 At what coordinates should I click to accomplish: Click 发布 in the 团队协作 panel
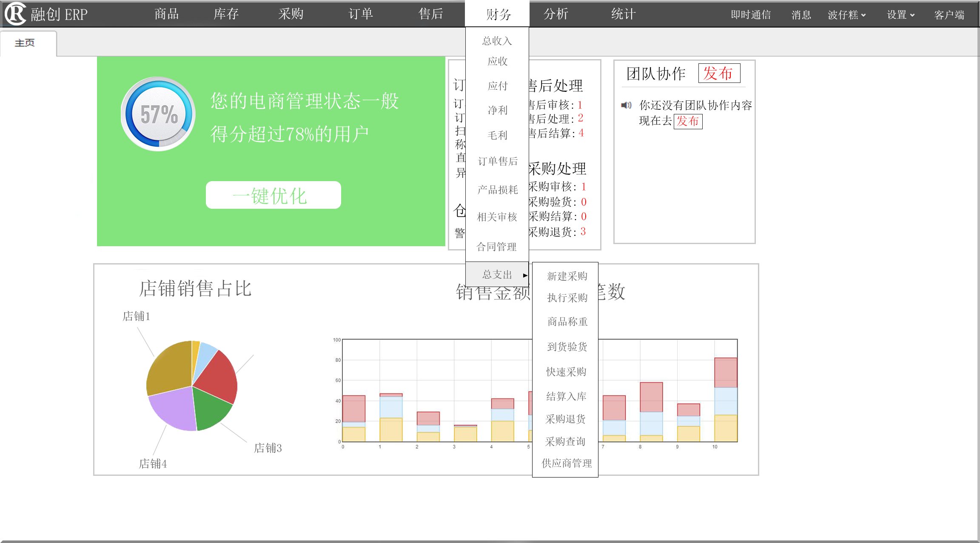click(719, 73)
